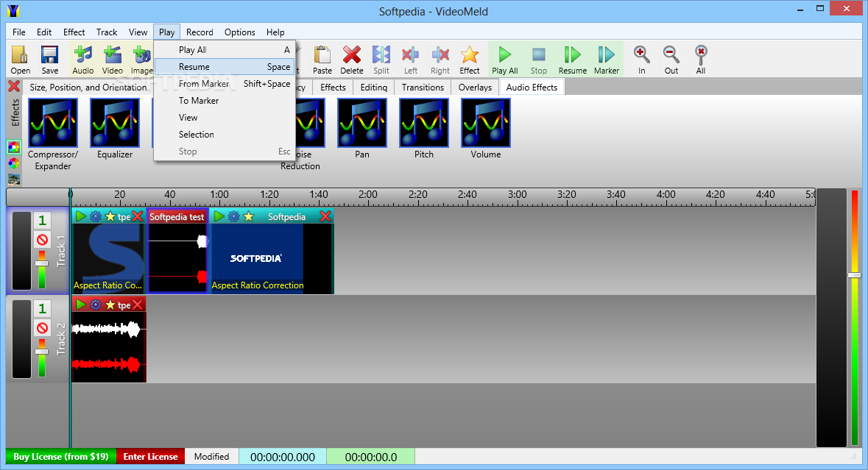Viewport: 868px width, 470px height.
Task: Adjust the master volume slider handle
Action: (854, 275)
